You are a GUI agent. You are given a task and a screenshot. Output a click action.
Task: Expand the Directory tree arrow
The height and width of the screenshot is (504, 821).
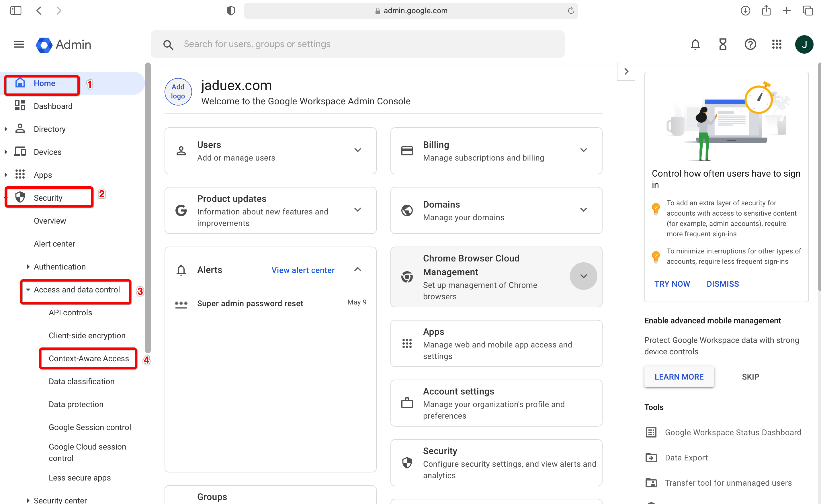[6, 129]
